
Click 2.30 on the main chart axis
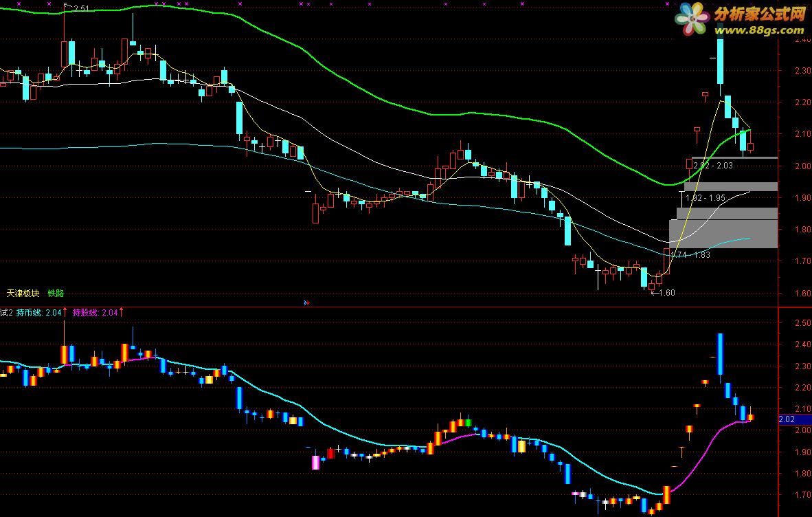802,70
